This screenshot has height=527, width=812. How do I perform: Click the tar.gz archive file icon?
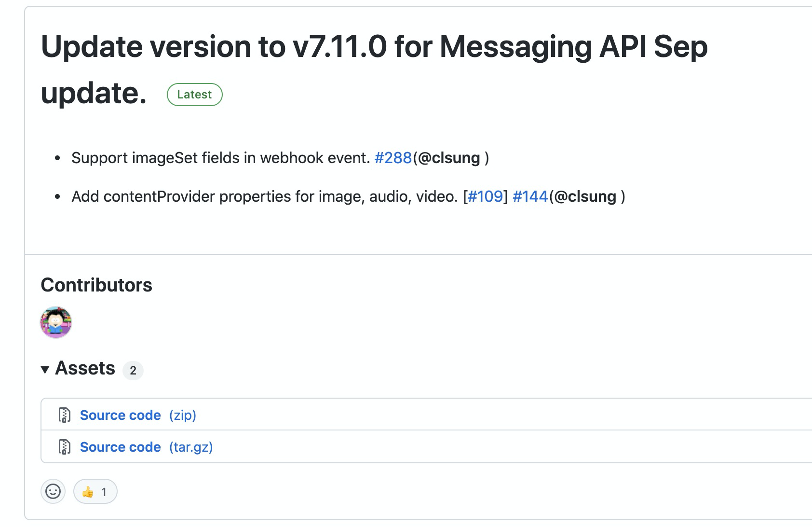(64, 447)
